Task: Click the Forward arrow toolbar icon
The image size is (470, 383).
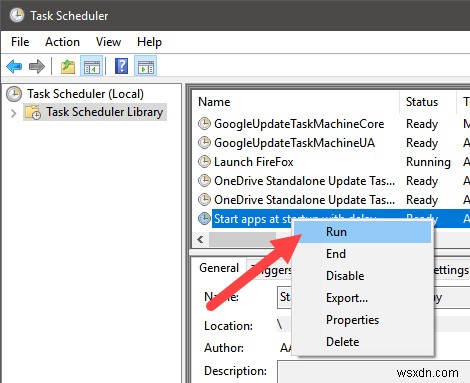Action: pyautogui.click(x=37, y=66)
